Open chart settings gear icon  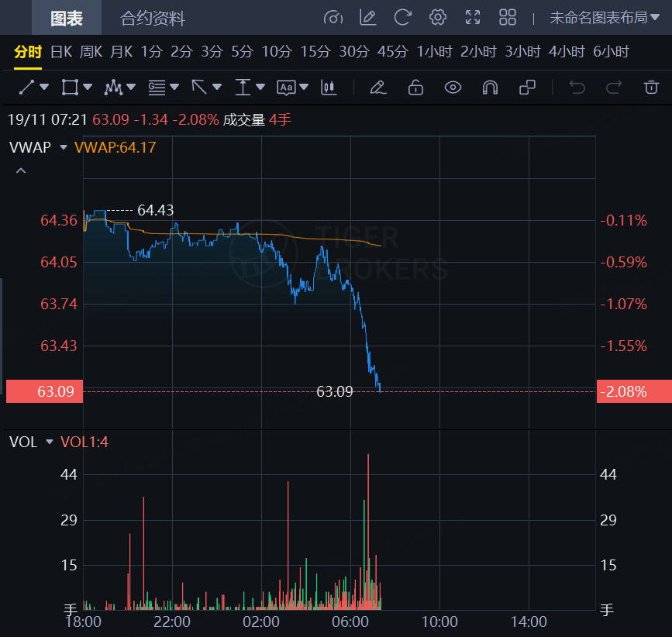pos(438,17)
